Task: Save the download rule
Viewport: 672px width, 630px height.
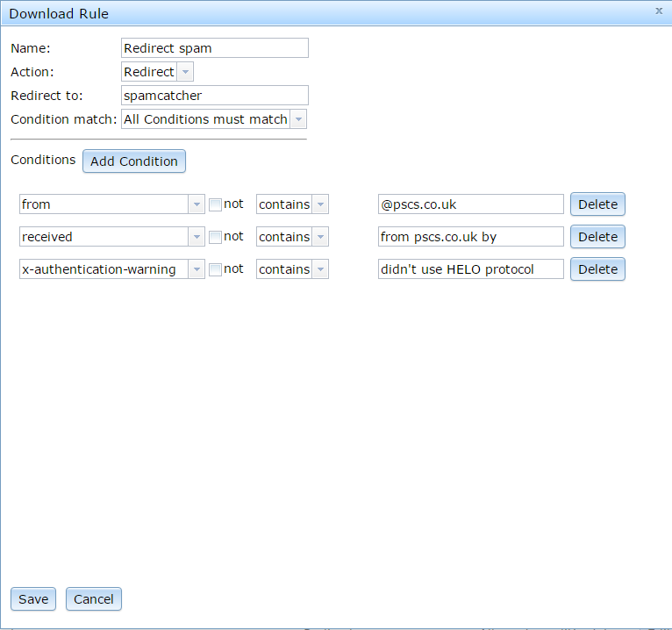Action: pos(33,598)
